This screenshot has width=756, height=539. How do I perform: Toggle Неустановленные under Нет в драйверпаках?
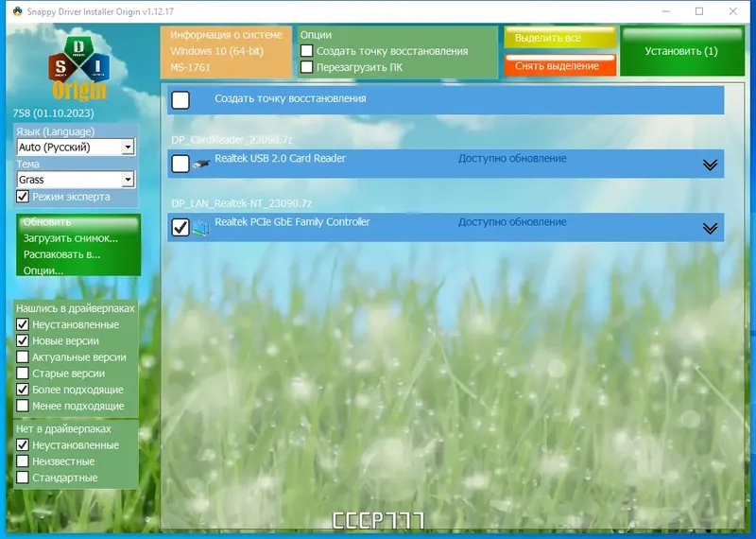tap(23, 444)
